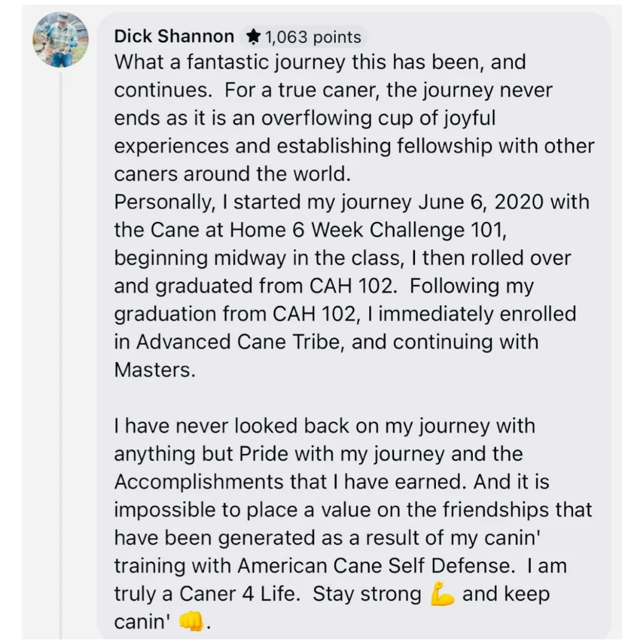
Task: Click the opening words What a fantastic journey
Action: pyautogui.click(x=229, y=63)
